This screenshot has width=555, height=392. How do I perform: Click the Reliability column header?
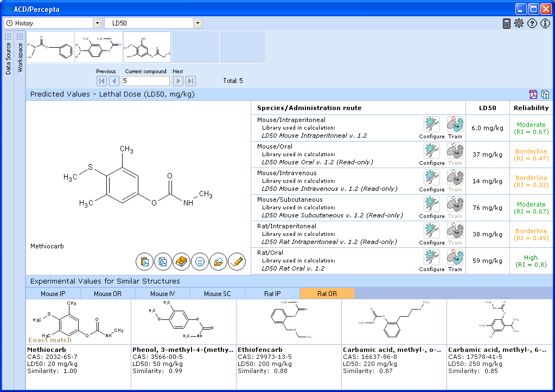tap(531, 108)
